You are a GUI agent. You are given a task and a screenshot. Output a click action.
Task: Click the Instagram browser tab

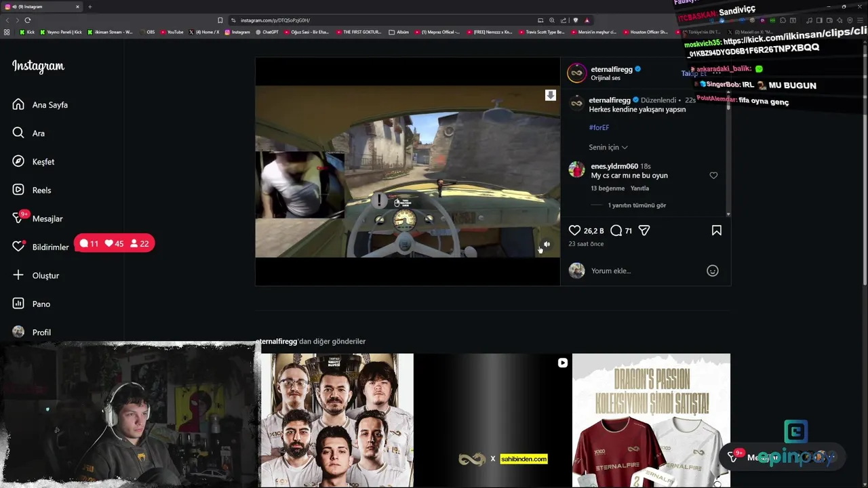[42, 7]
